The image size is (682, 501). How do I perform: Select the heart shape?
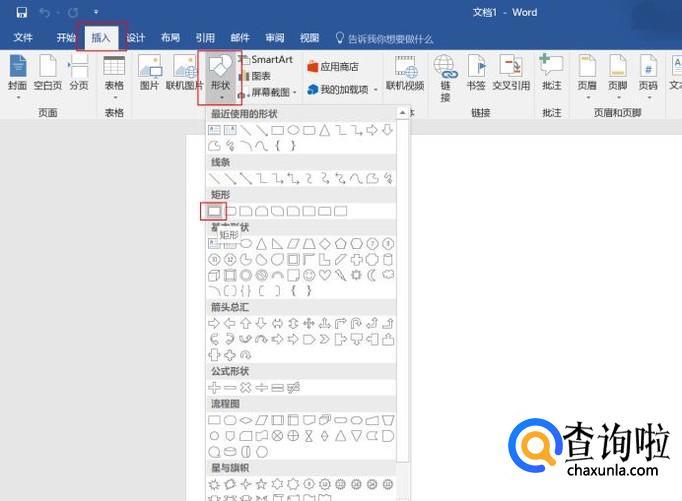click(324, 275)
